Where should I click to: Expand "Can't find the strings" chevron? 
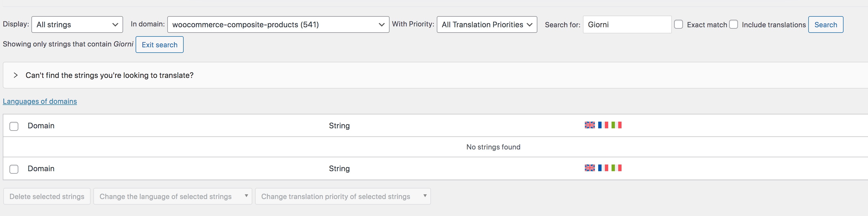pos(16,75)
